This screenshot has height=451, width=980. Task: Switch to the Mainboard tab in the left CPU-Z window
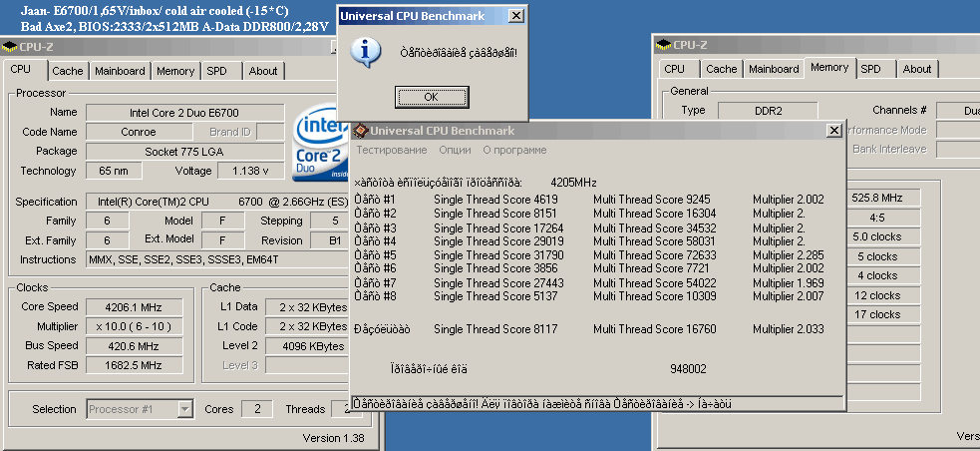tap(120, 71)
